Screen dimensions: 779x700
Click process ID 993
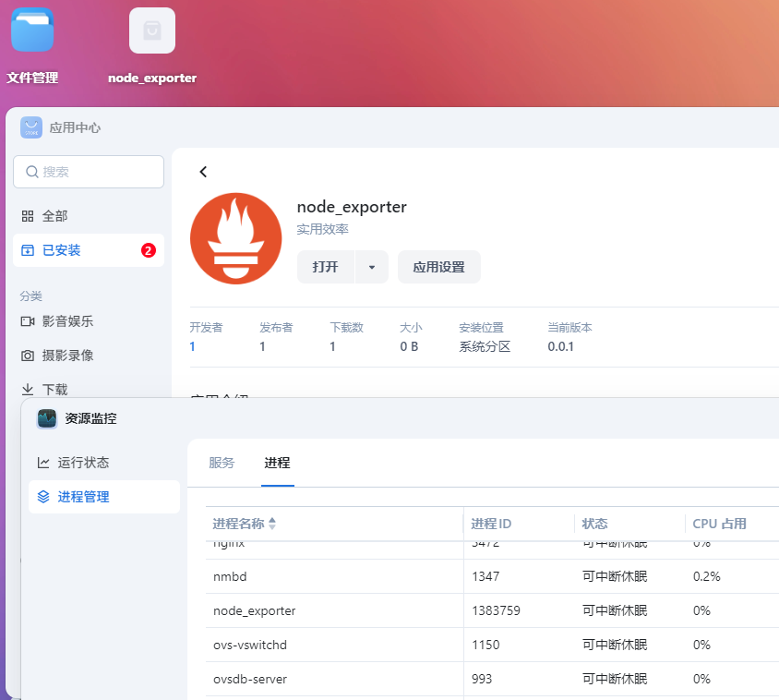pyautogui.click(x=482, y=679)
